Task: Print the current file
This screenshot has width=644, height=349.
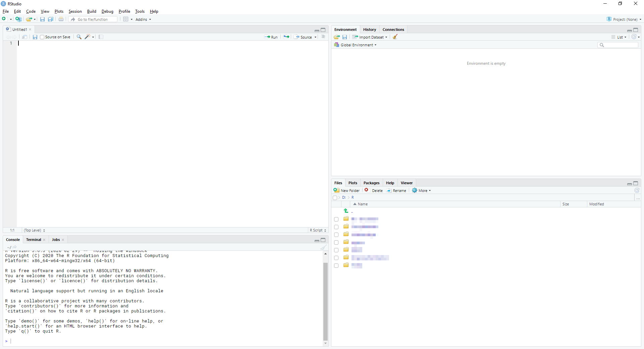Action: (61, 19)
